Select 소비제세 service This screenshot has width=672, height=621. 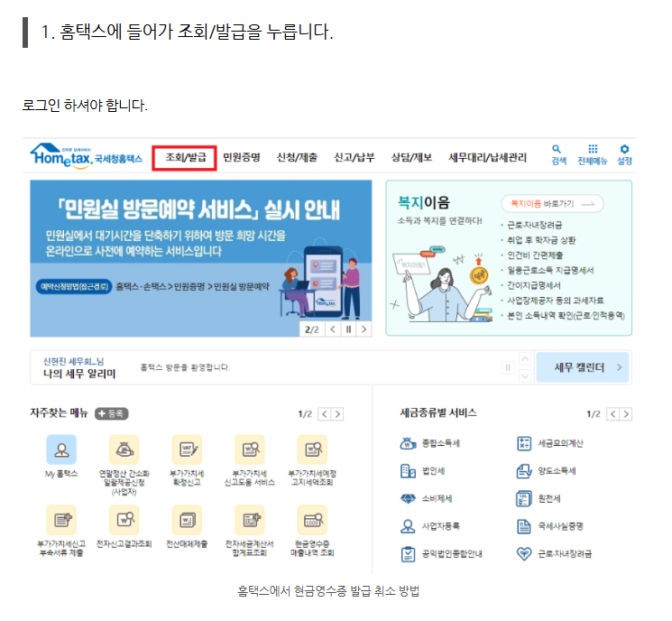coord(426,499)
